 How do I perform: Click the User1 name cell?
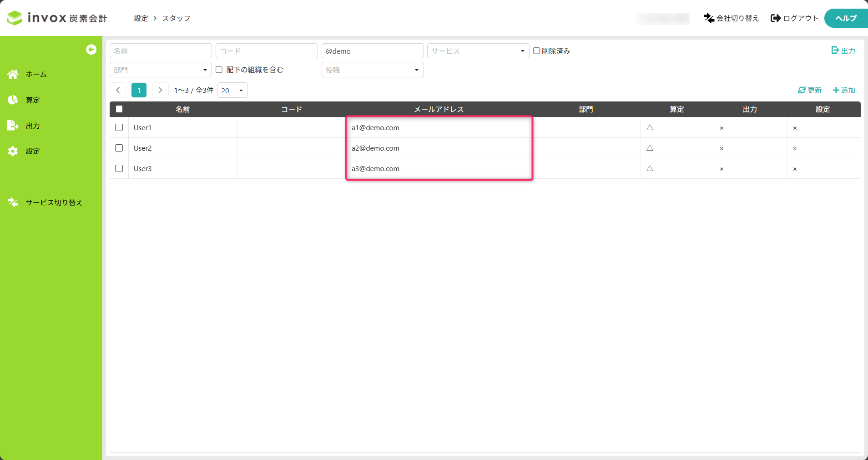(x=183, y=127)
